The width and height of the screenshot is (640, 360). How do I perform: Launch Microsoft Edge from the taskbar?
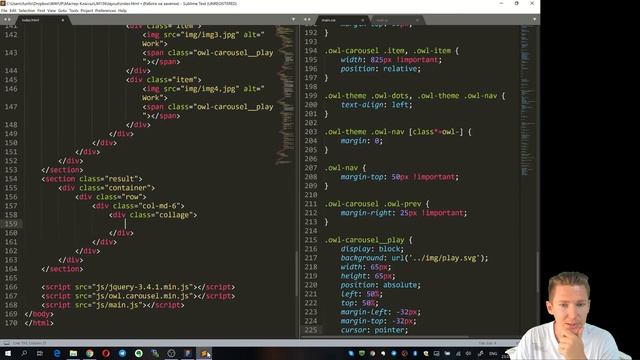click(57, 353)
